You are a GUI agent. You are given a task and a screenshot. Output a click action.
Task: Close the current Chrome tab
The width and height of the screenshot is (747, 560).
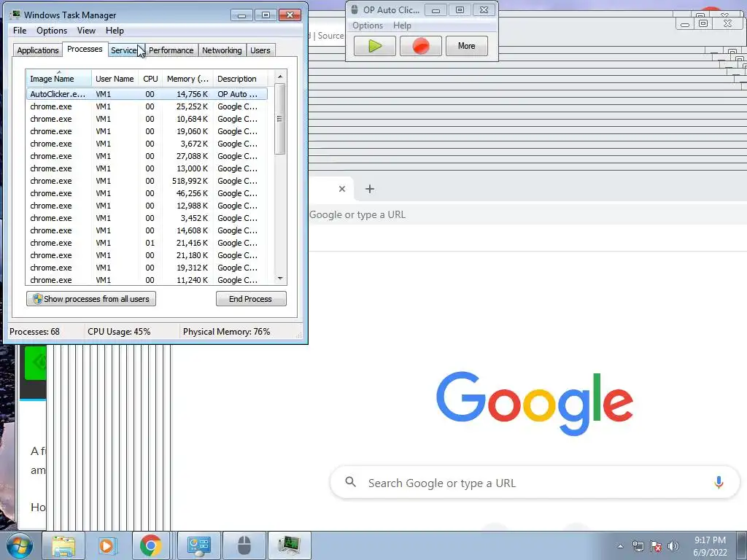point(342,189)
